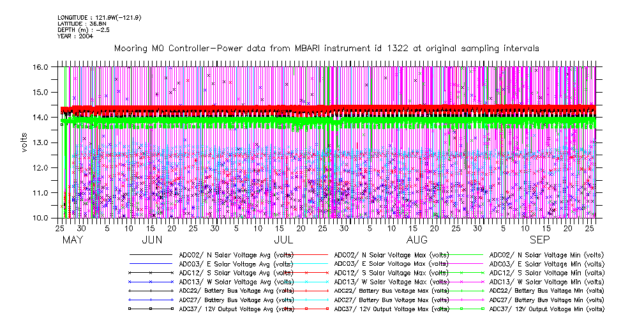
Task: Click the red ADC37 12V Output Max square marker
Action: pos(326,309)
